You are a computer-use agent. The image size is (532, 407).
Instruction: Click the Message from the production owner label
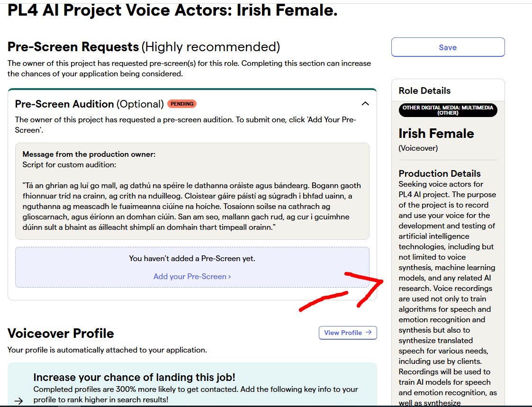point(89,154)
